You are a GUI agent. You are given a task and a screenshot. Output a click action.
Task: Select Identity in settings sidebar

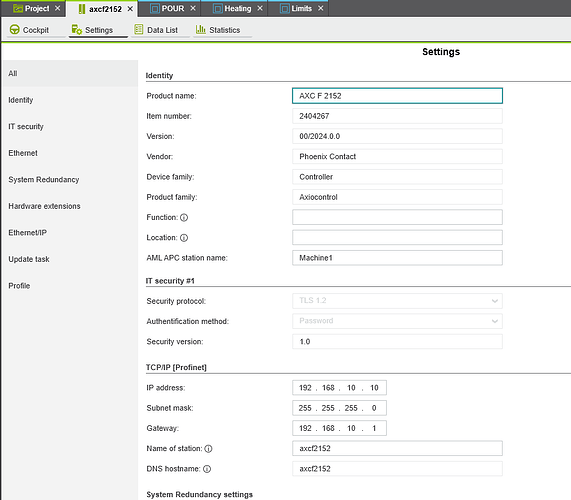70,100
